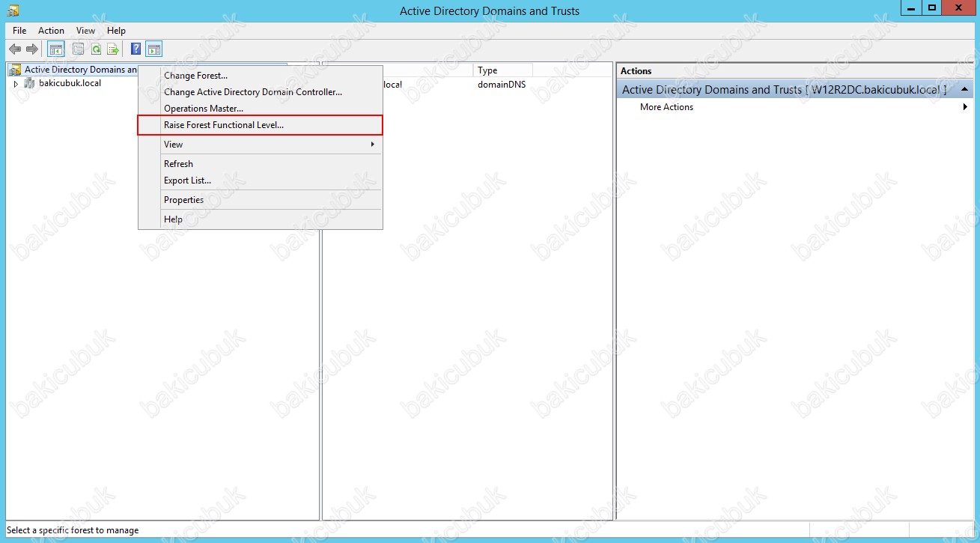Open the Help menu in the menu bar
The width and height of the screenshot is (980, 543).
[x=116, y=31]
